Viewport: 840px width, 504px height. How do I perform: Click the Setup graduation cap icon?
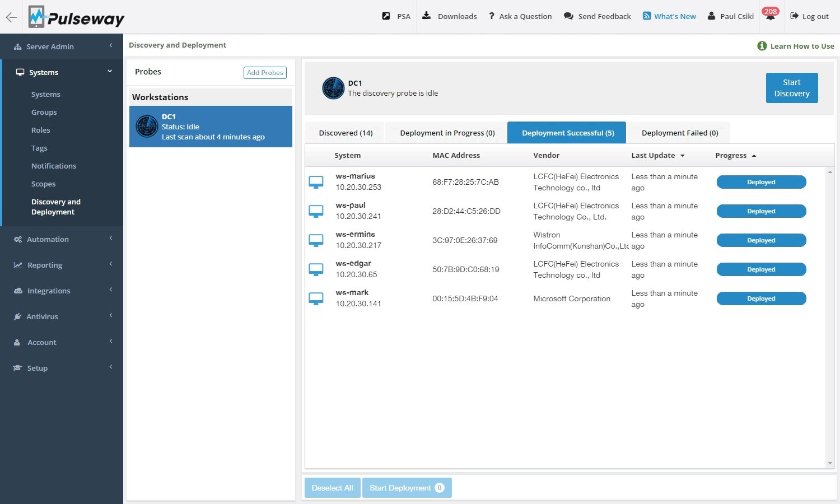(17, 368)
